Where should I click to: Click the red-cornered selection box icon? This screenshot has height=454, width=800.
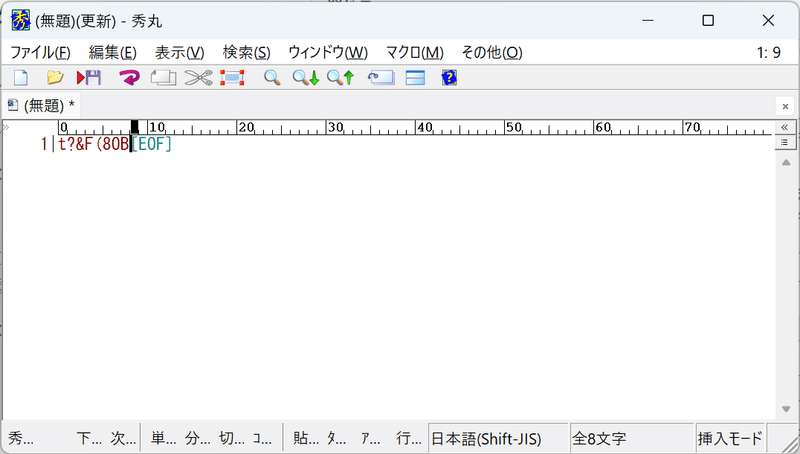point(232,78)
